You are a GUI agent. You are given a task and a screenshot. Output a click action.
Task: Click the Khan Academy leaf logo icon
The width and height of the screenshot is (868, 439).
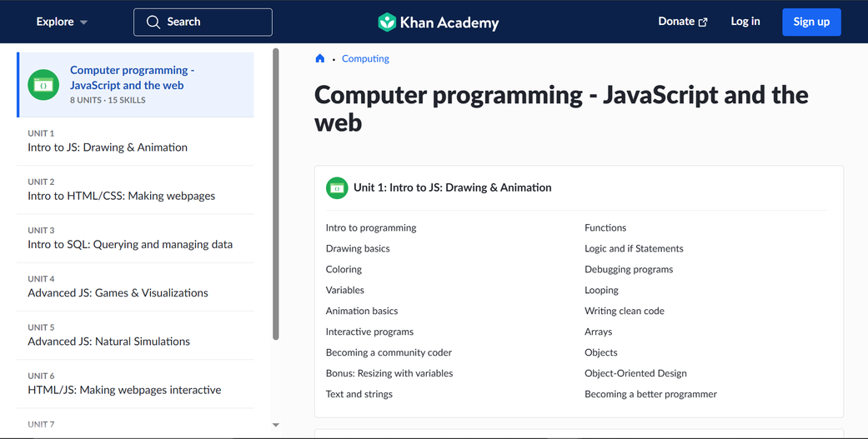pos(387,22)
